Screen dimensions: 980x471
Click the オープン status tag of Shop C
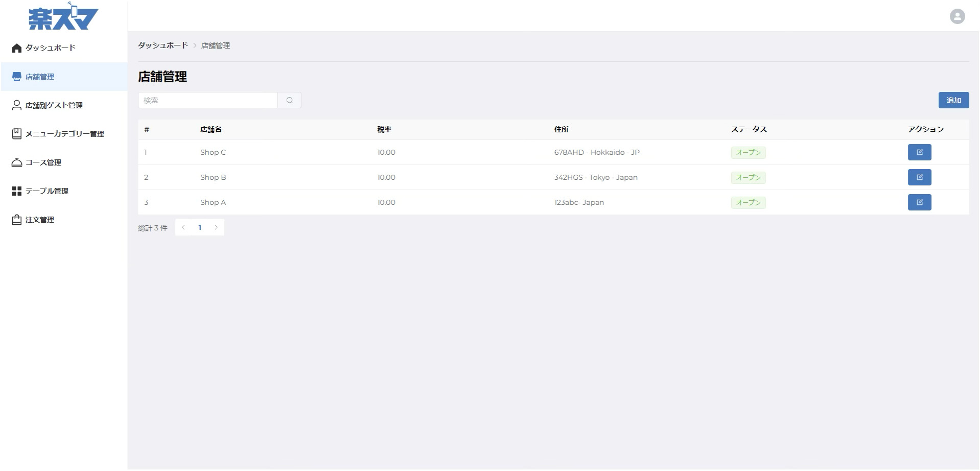pyautogui.click(x=748, y=152)
